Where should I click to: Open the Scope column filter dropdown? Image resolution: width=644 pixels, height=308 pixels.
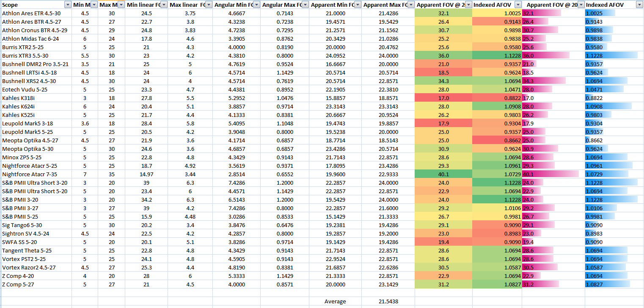click(67, 5)
